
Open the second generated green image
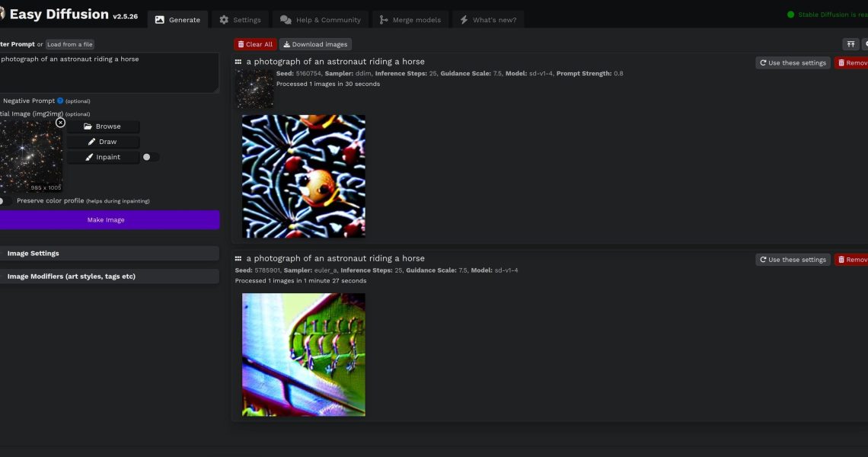[303, 354]
